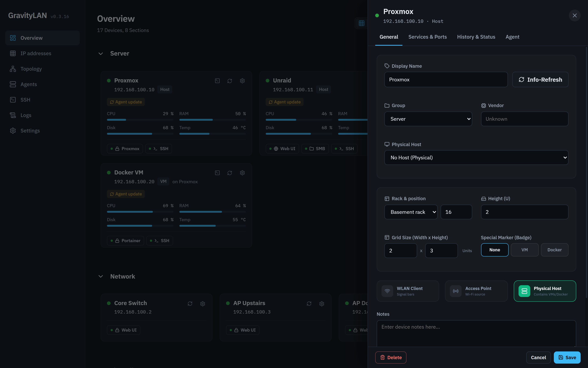Refresh the Core Switch card

(x=190, y=303)
